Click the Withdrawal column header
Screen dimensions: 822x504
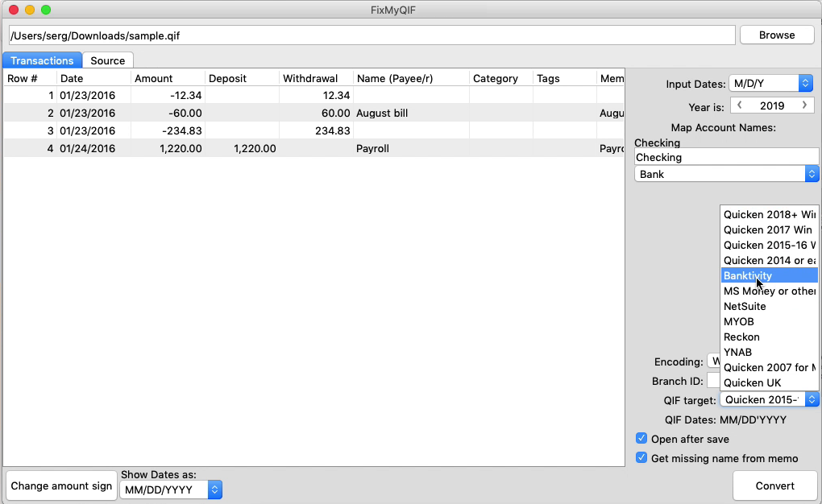coord(316,78)
